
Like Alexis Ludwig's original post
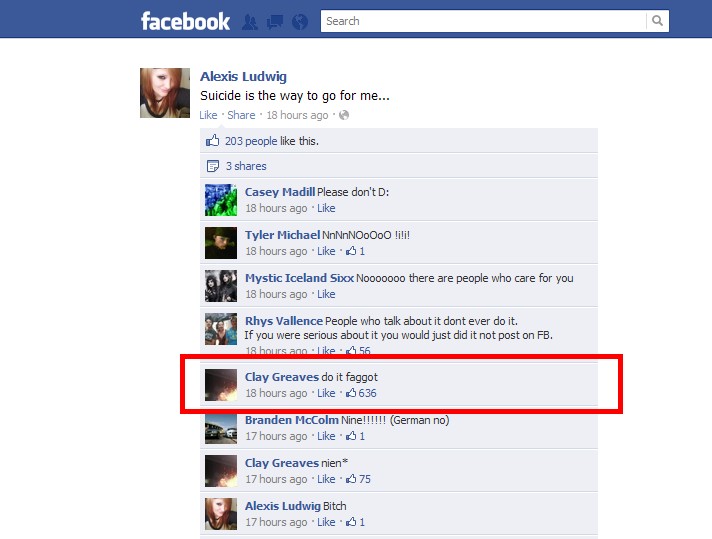(208, 115)
